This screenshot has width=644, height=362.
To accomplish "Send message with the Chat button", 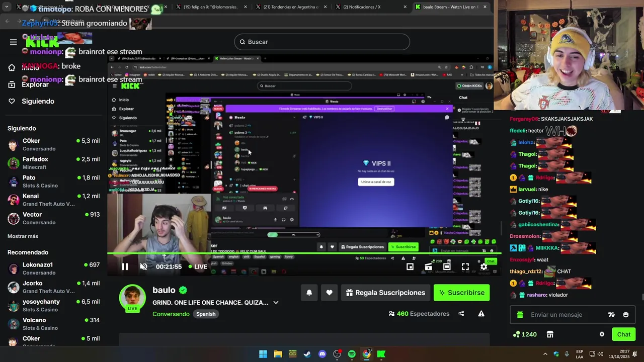I will (x=624, y=334).
